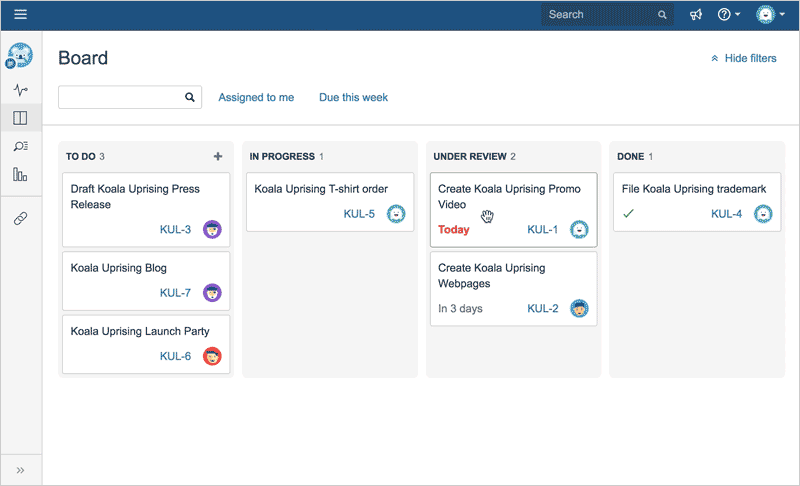This screenshot has height=486, width=800.
Task: Open the activity pulse icon in sidebar
Action: point(20,90)
